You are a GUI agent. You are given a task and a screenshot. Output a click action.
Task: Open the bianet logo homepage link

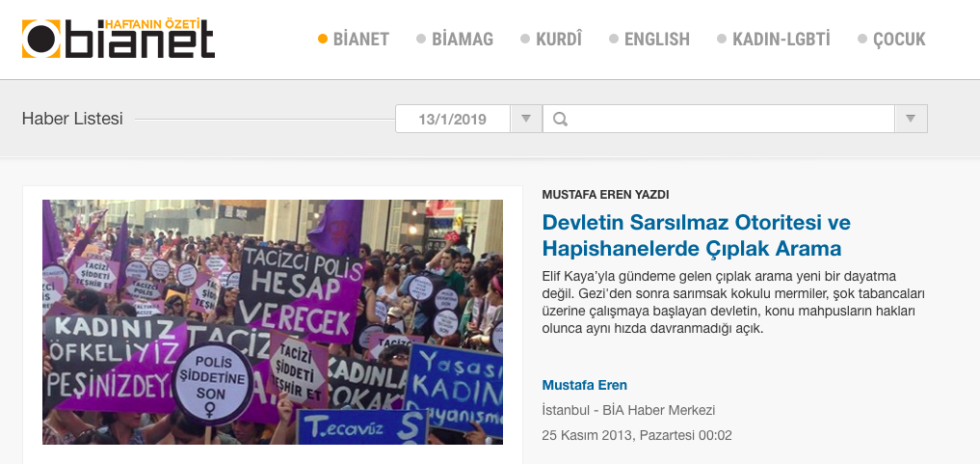(119, 39)
